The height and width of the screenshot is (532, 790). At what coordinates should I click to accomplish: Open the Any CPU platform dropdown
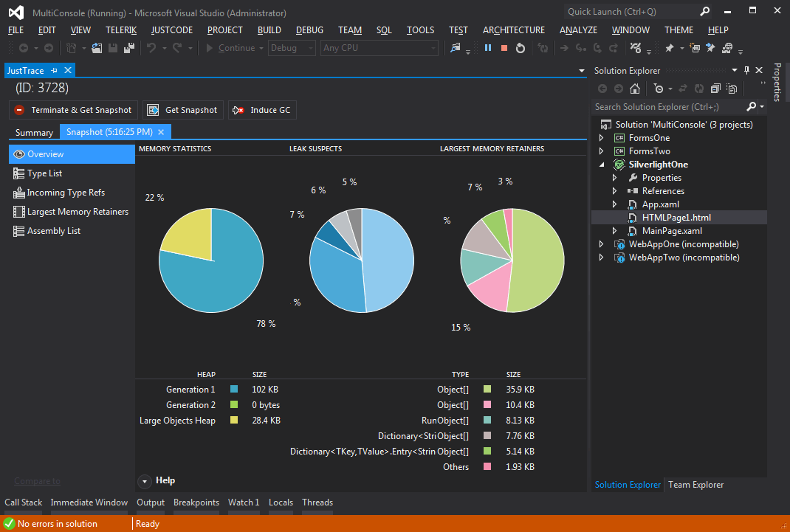[379, 48]
